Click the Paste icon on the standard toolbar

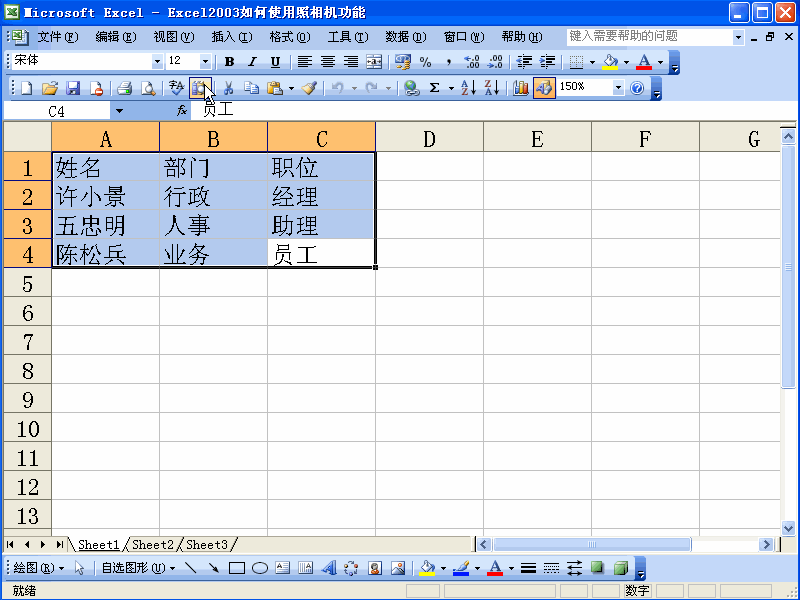pyautogui.click(x=276, y=88)
